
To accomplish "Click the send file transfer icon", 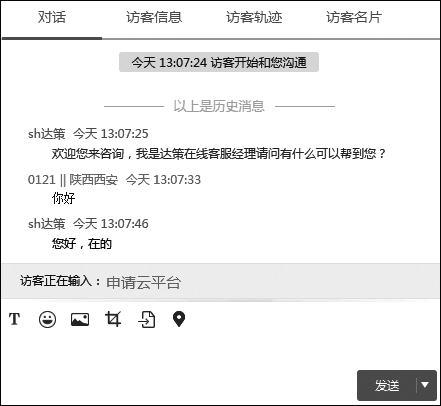I will [x=147, y=319].
